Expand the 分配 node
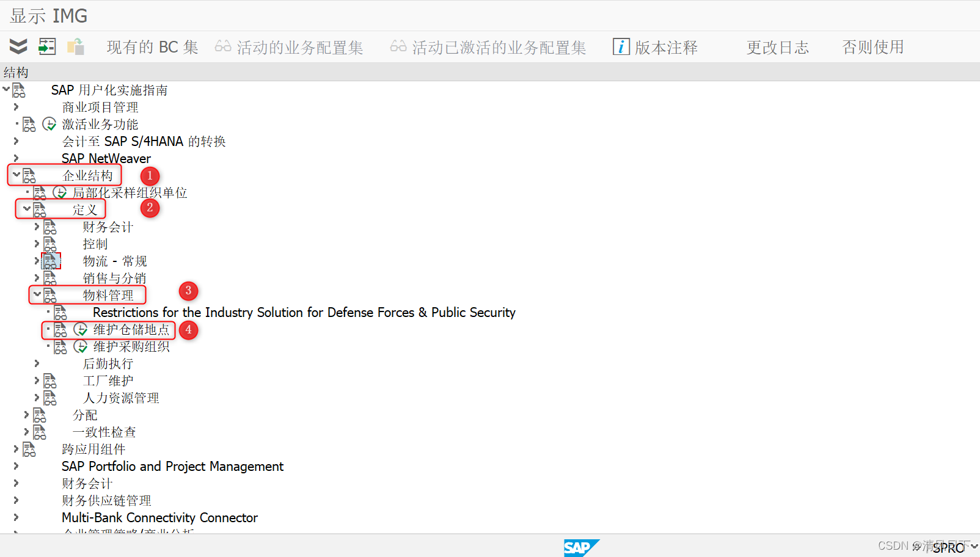Image resolution: width=980 pixels, height=557 pixels. tap(26, 415)
